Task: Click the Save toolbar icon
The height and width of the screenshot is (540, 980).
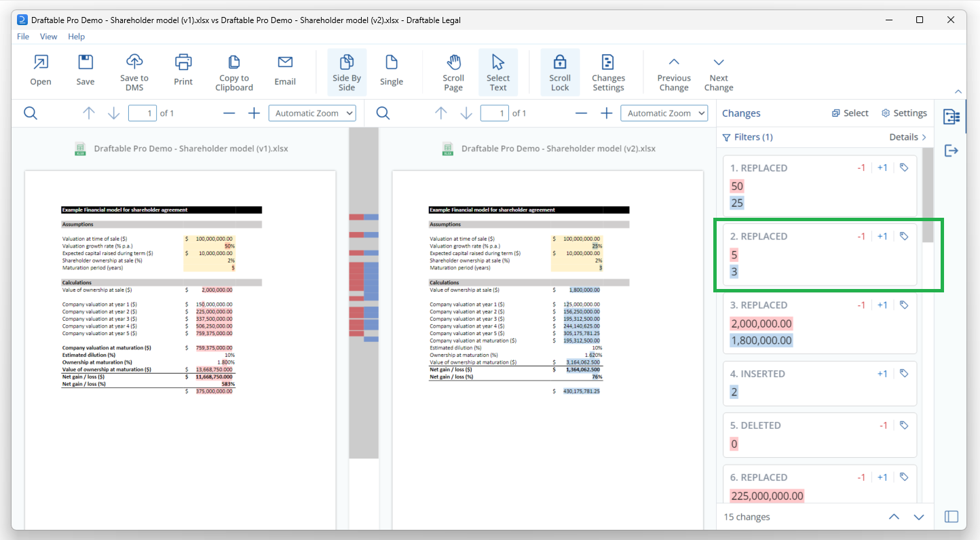Action: tap(86, 71)
